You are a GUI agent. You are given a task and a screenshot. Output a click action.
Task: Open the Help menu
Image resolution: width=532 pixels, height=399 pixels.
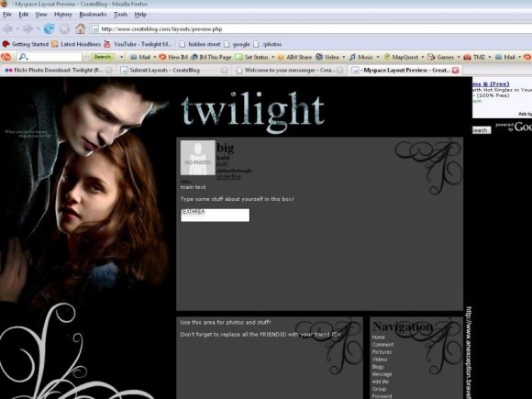point(140,15)
